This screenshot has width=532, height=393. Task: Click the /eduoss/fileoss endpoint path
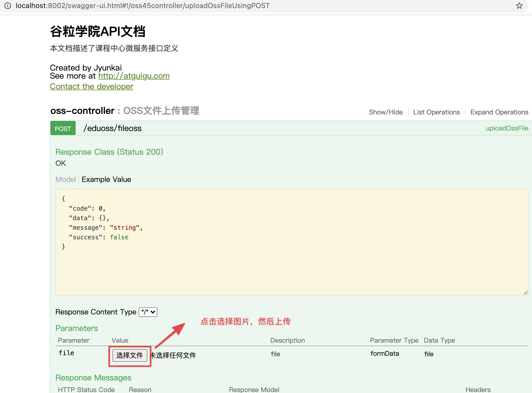112,128
